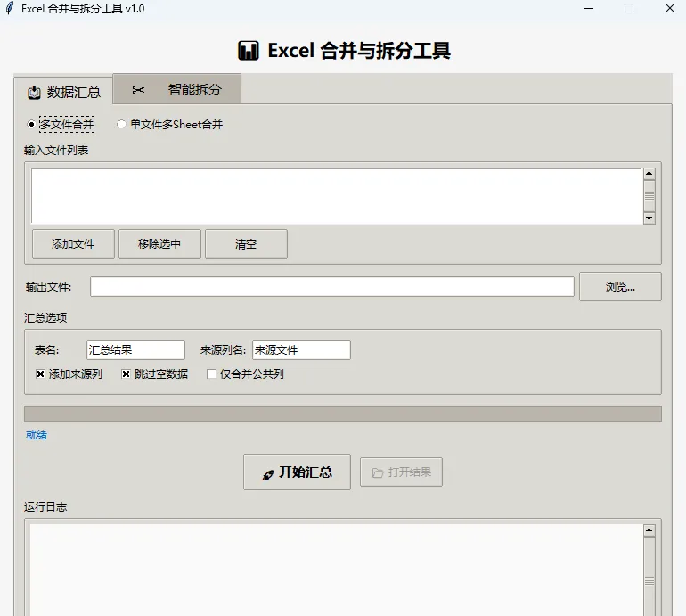Click inside the 运行日志 text area
Viewport: 686px width, 616px height.
(x=336, y=569)
